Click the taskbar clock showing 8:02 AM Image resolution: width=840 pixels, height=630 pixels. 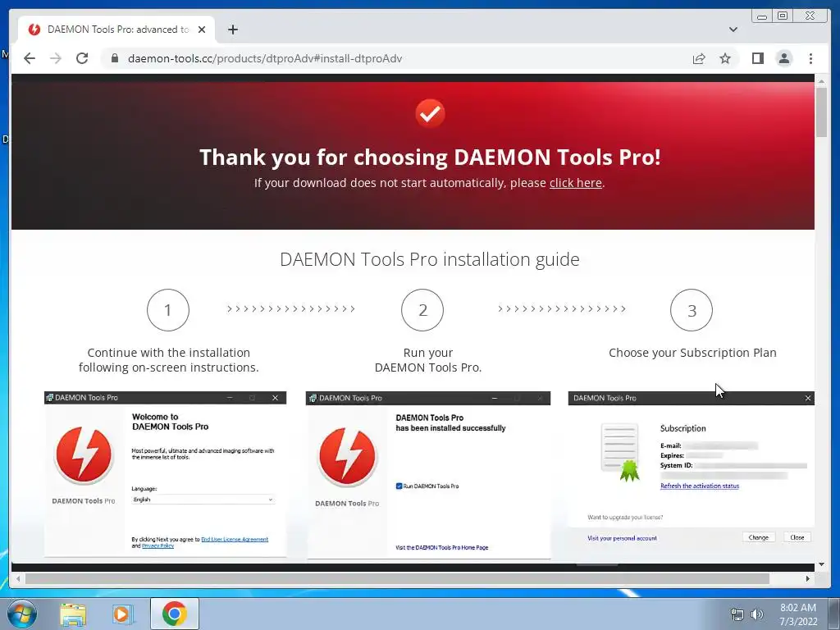(798, 614)
